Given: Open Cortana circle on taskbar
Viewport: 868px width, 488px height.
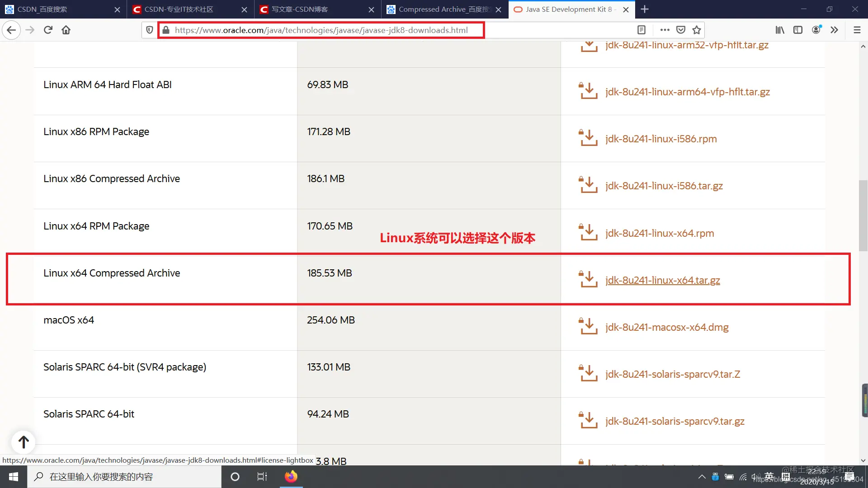Looking at the screenshot, I should click(x=235, y=477).
